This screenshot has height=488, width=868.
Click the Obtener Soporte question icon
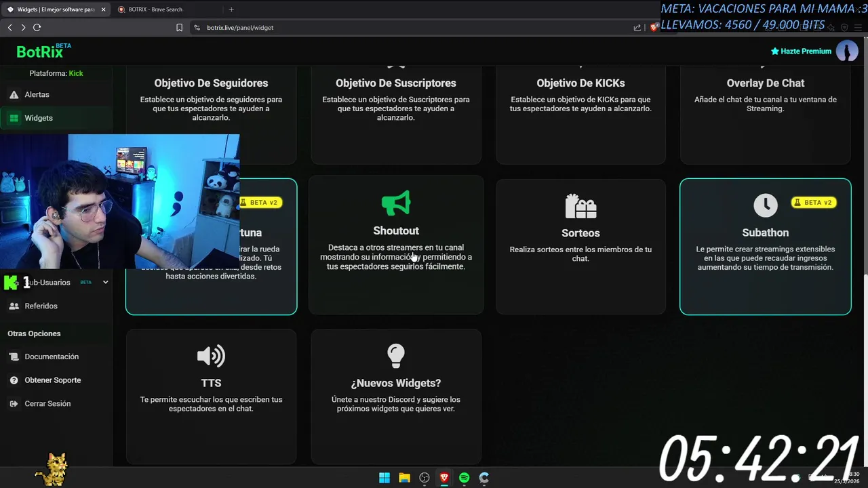14,380
